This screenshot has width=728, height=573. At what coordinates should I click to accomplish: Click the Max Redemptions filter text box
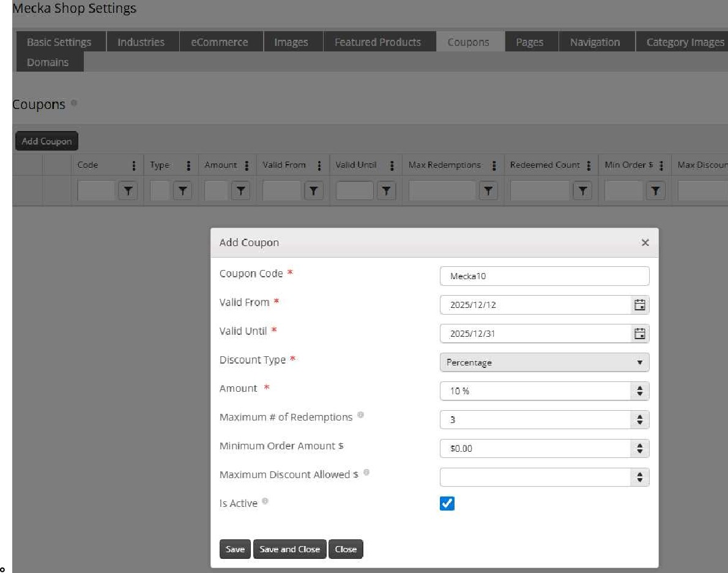442,190
